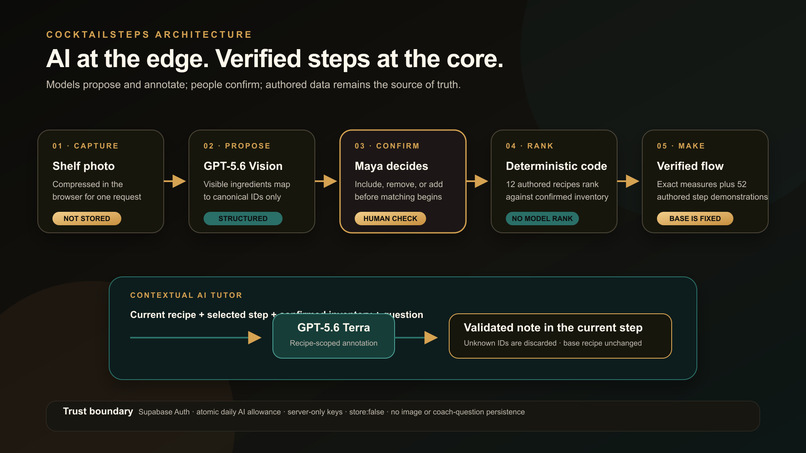Click 'Recipe-scoped annotation' caption
Viewport: 806px width, 453px height.
pyautogui.click(x=334, y=343)
